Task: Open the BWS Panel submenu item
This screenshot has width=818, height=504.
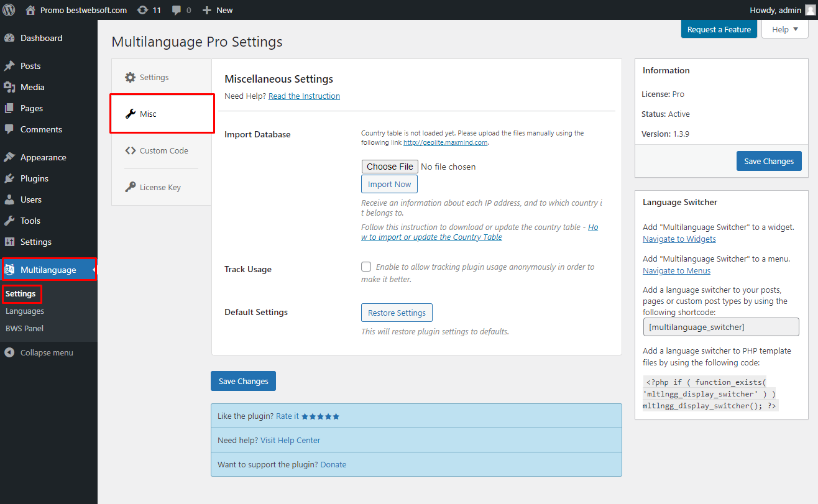Action: click(25, 328)
